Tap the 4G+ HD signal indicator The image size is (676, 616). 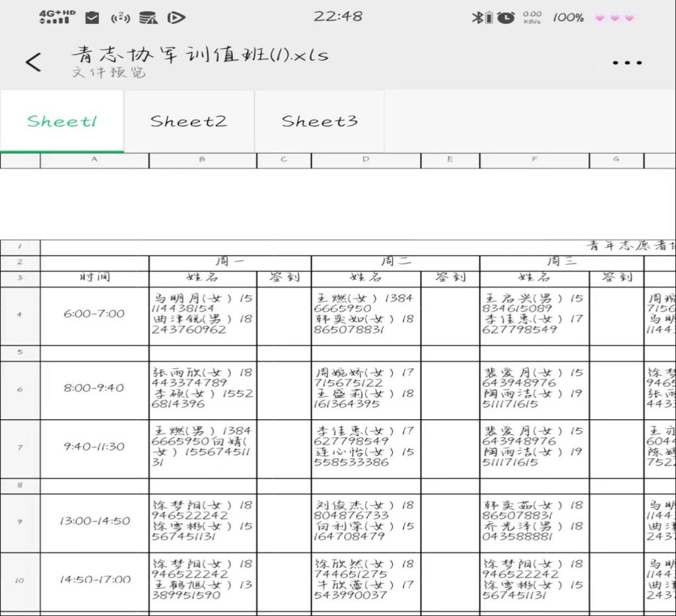click(x=57, y=17)
